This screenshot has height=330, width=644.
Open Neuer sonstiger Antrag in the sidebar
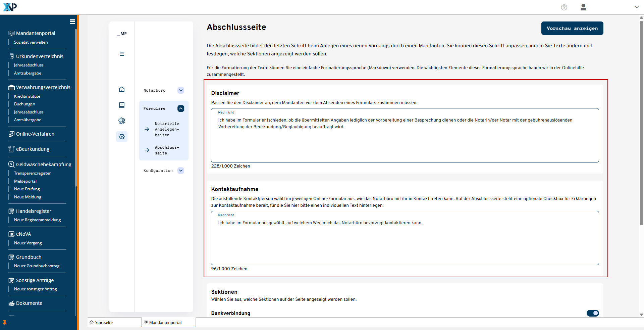tap(35, 289)
